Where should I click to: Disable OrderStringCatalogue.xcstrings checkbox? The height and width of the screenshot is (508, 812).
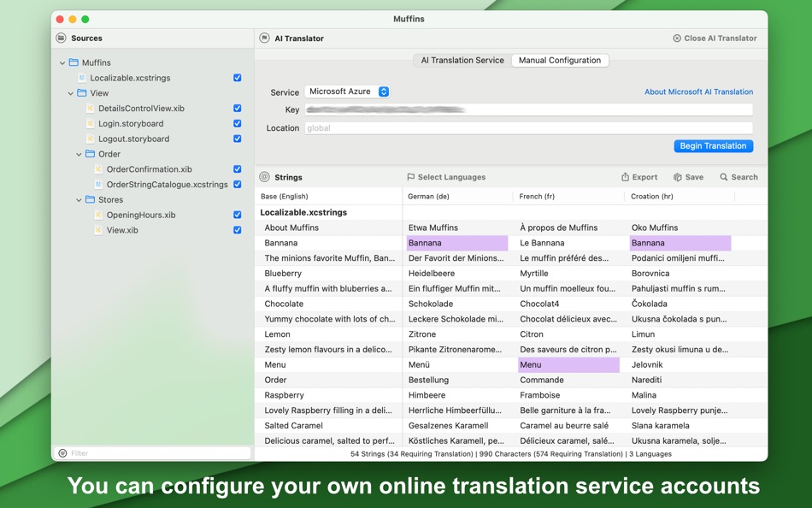pos(237,185)
